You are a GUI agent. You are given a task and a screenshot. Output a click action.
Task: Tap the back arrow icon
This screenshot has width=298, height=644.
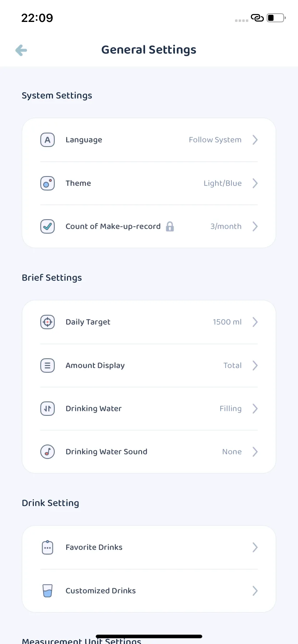click(x=21, y=50)
